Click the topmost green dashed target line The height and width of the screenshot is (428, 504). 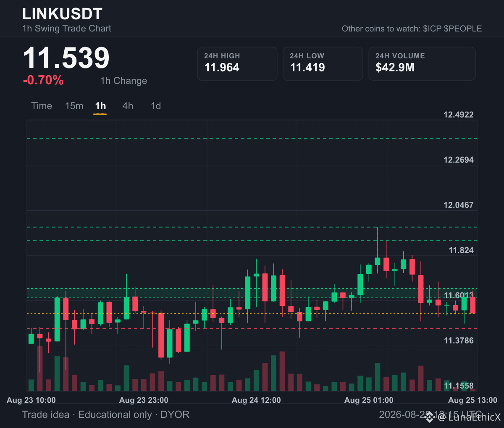point(252,138)
